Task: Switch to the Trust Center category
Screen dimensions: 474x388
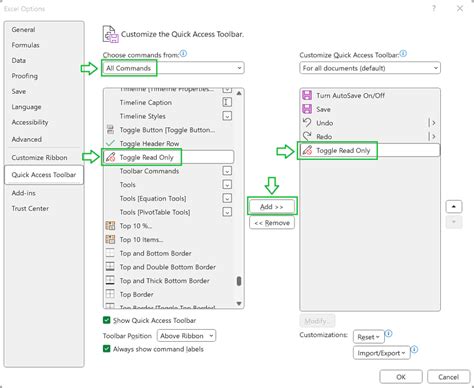Action: (30, 209)
